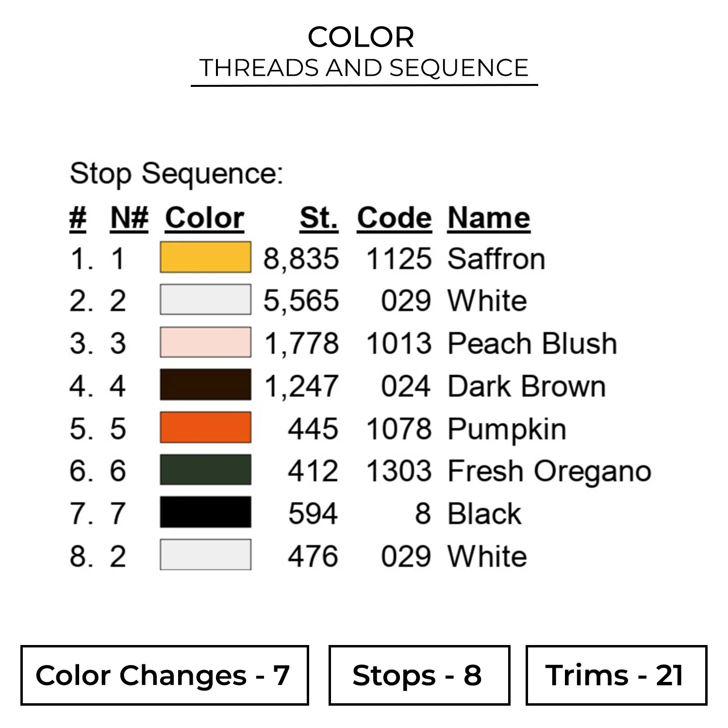Select the first White color swatch
This screenshot has height=728, width=728.
(205, 300)
